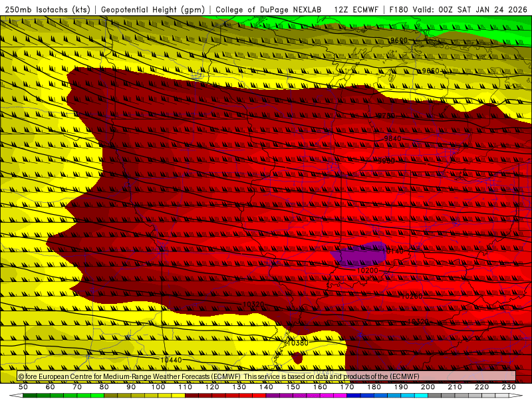Pick the purple swatch just after 140
This screenshot has height=399, width=532.
(273, 396)
